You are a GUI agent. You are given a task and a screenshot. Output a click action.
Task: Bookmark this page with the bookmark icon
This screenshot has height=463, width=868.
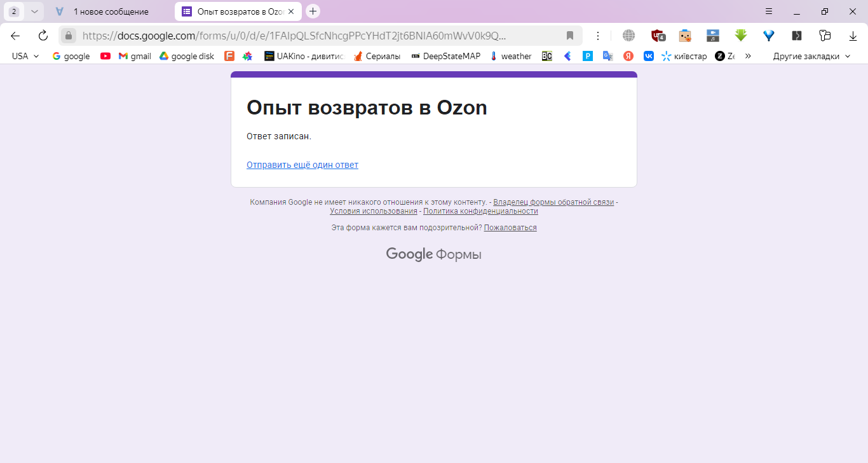click(570, 36)
